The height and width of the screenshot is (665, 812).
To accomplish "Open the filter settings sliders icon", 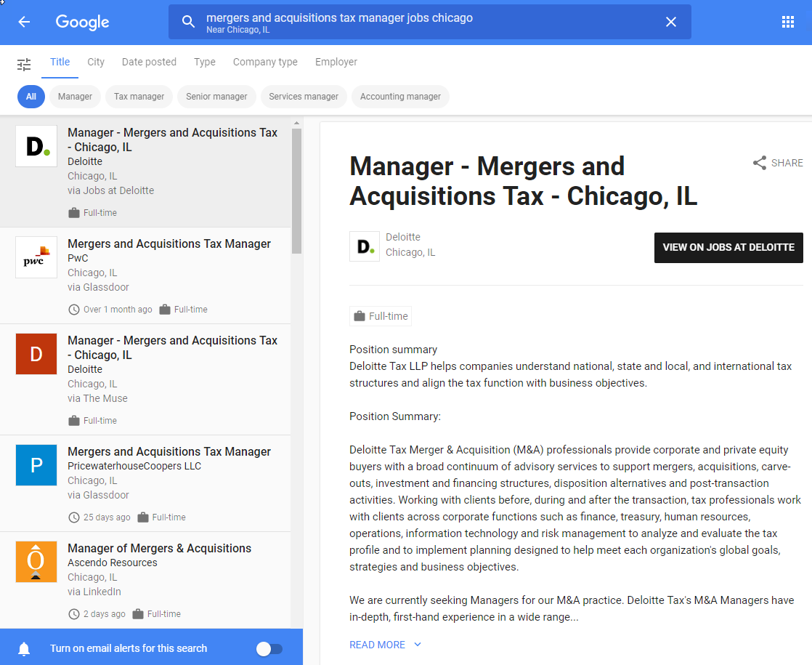I will pos(24,64).
